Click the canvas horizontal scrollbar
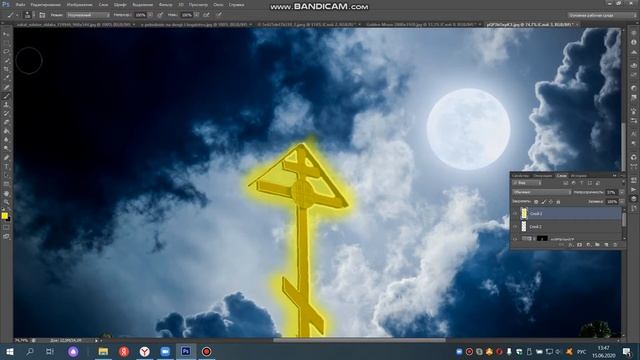Image resolution: width=640 pixels, height=360 pixels. 359,340
